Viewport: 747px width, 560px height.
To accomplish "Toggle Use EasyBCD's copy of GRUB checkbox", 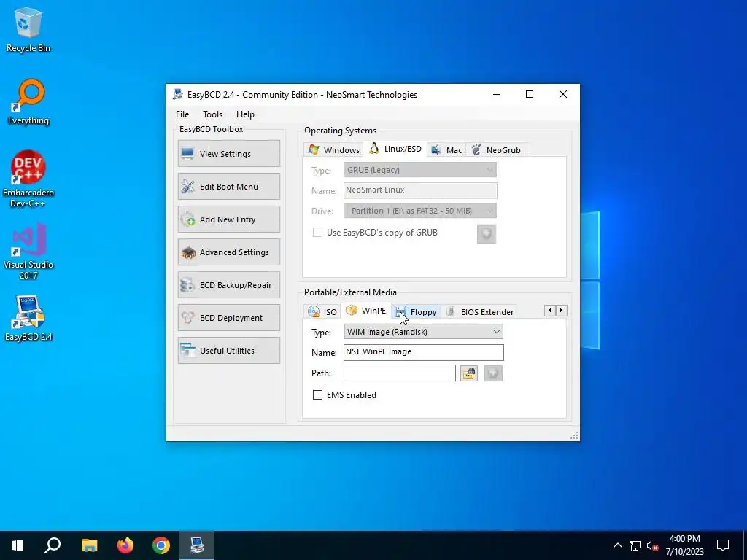I will [x=317, y=233].
